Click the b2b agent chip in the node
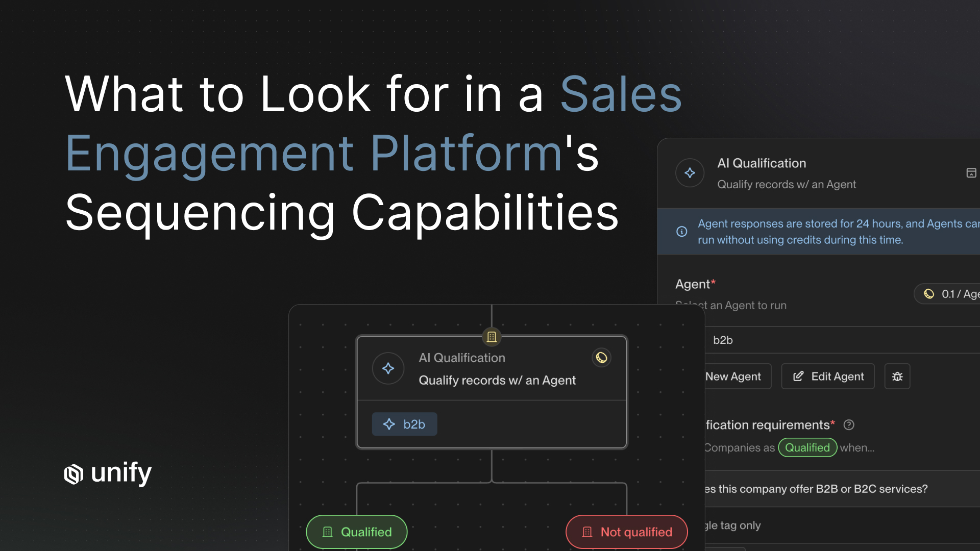The height and width of the screenshot is (551, 980). click(404, 424)
